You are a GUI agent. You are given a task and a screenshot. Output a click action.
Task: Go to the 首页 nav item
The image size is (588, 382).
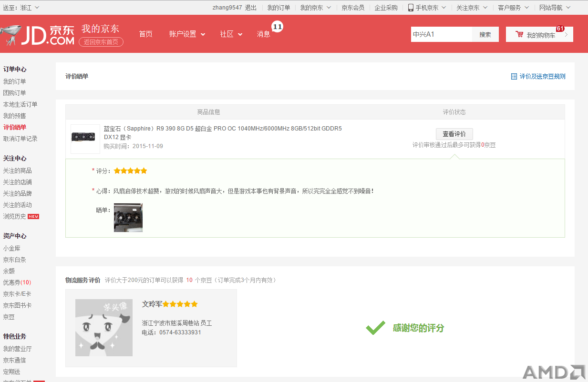[145, 34]
